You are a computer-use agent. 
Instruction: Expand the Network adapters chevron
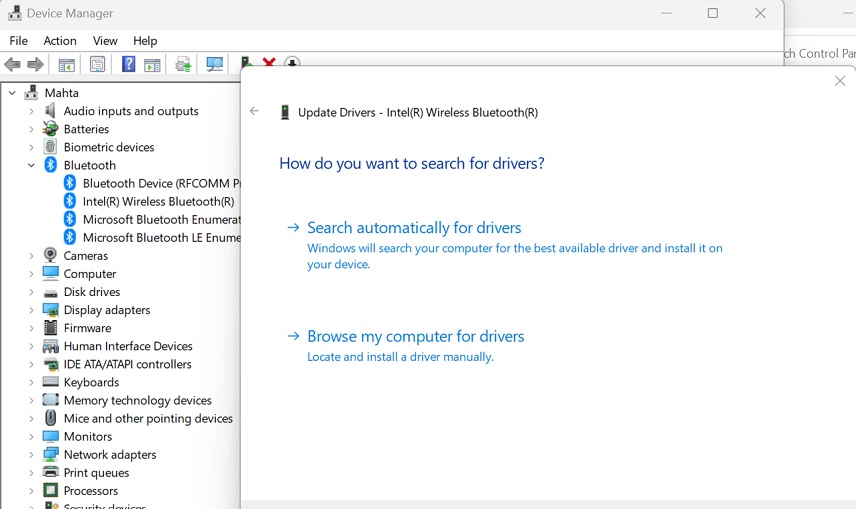31,454
